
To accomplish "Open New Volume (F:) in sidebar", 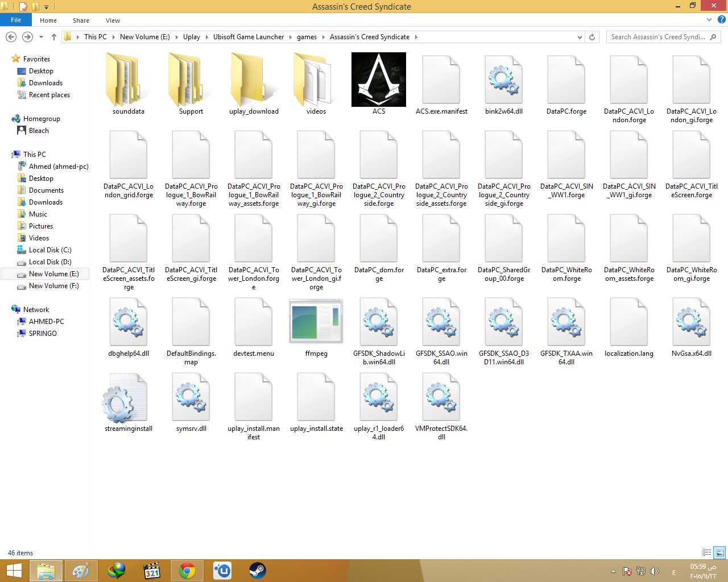I will (53, 286).
